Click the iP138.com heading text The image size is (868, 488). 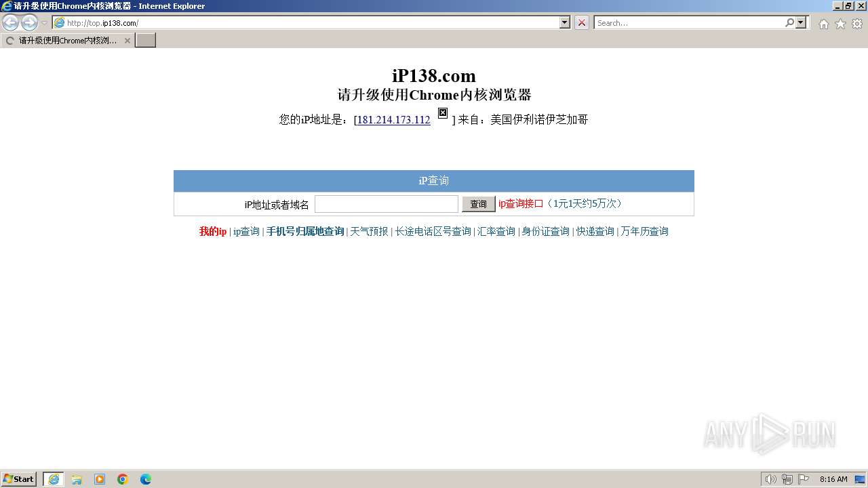click(434, 75)
